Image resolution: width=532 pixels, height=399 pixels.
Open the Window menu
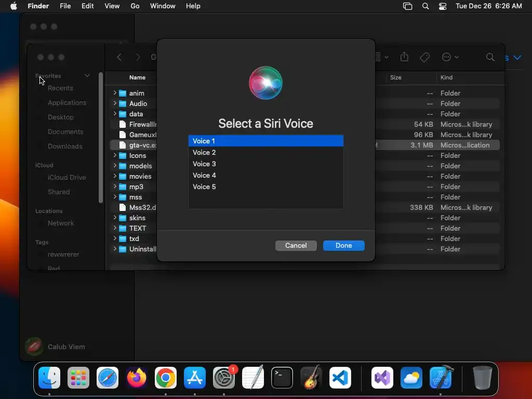point(163,6)
